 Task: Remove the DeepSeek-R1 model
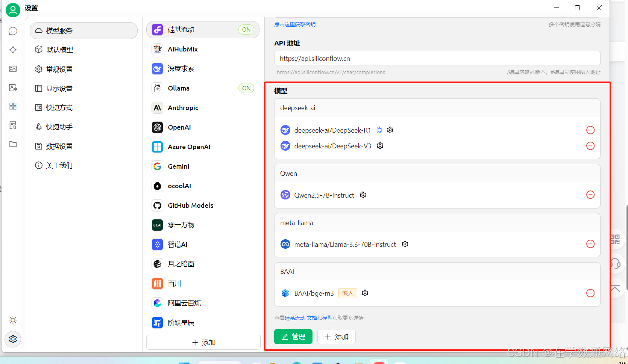590,130
